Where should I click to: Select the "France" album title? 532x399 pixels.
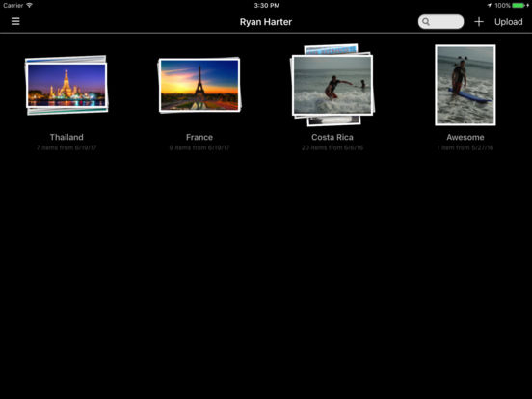(x=199, y=137)
